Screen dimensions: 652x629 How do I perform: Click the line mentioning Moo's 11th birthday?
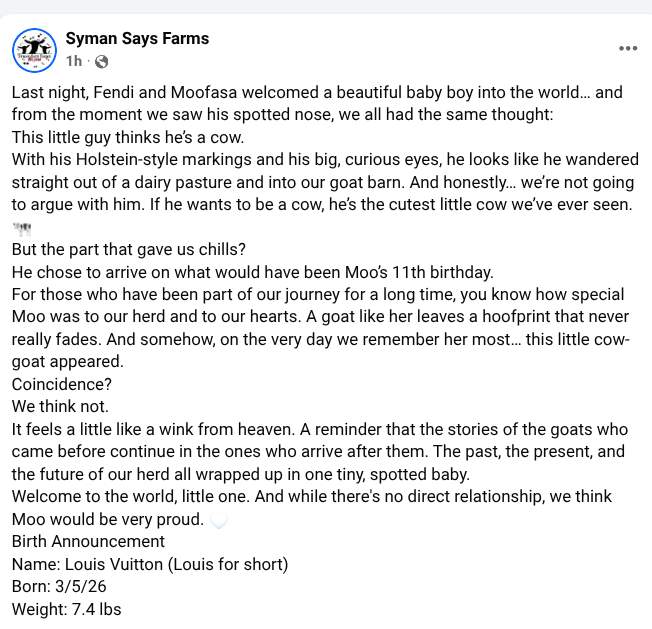click(252, 272)
